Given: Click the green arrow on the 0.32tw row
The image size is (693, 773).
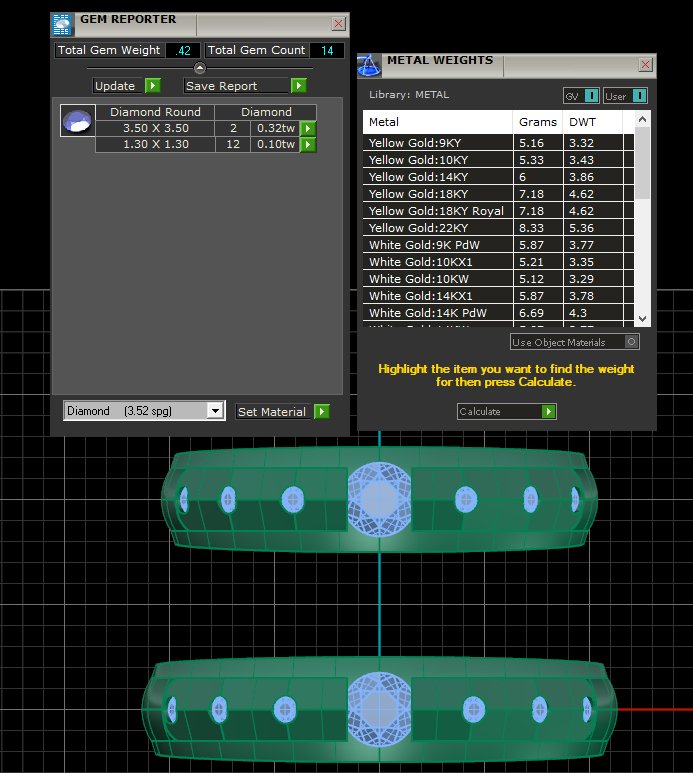Looking at the screenshot, I should click(308, 128).
